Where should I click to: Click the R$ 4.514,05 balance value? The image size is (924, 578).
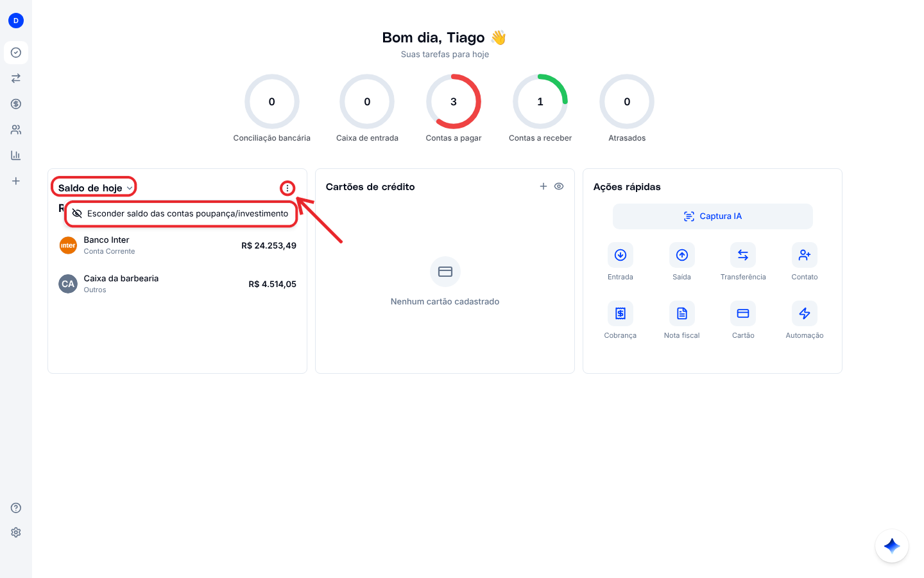click(273, 284)
